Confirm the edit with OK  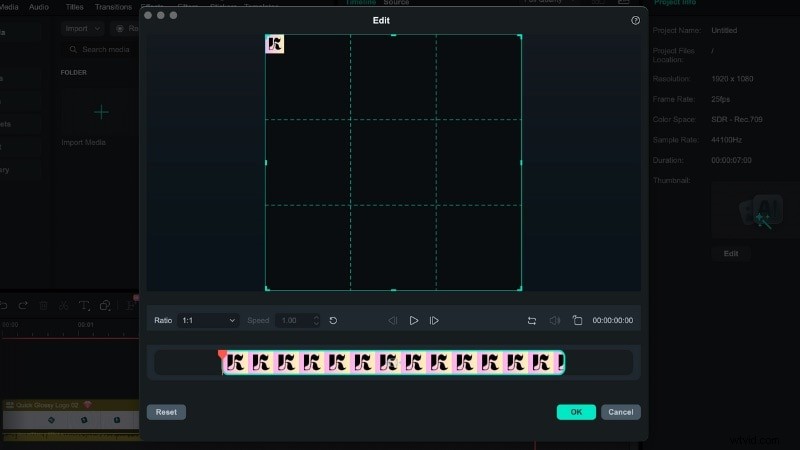point(576,412)
